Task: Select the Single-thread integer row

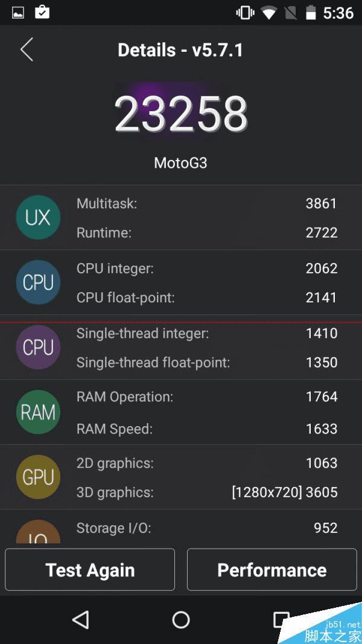Action: tap(206, 333)
